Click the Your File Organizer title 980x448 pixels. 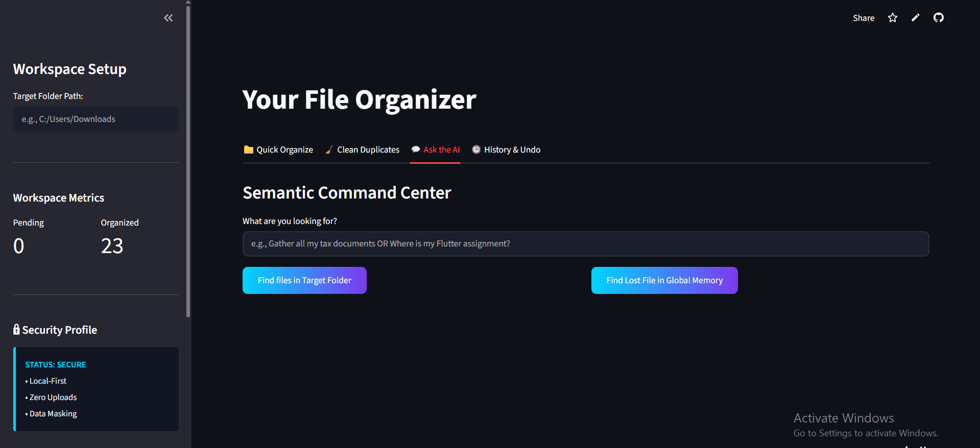(360, 99)
